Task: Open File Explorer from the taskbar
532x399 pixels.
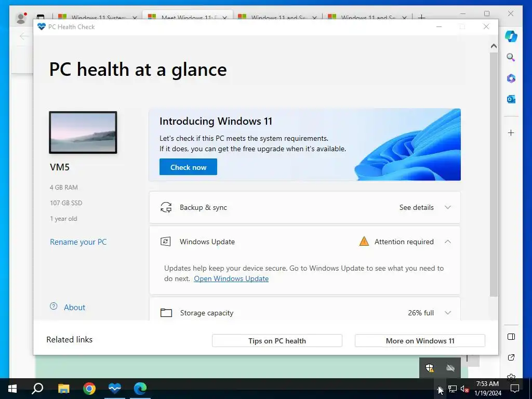Action: pyautogui.click(x=63, y=389)
